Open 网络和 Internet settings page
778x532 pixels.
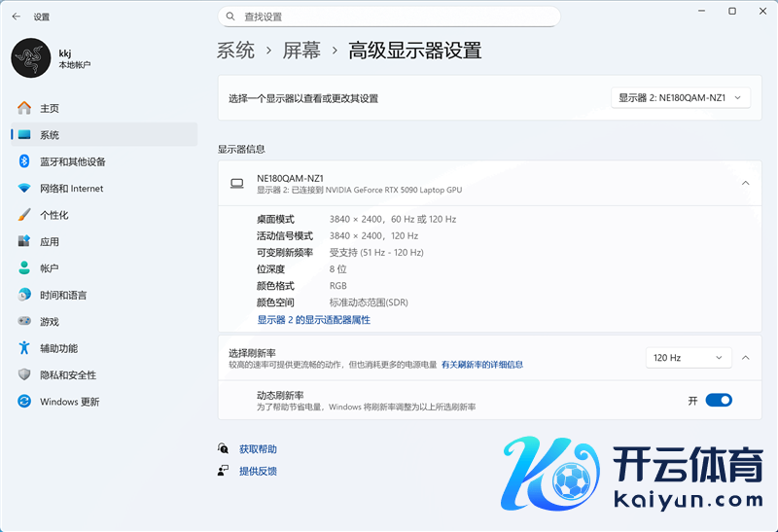click(x=71, y=189)
